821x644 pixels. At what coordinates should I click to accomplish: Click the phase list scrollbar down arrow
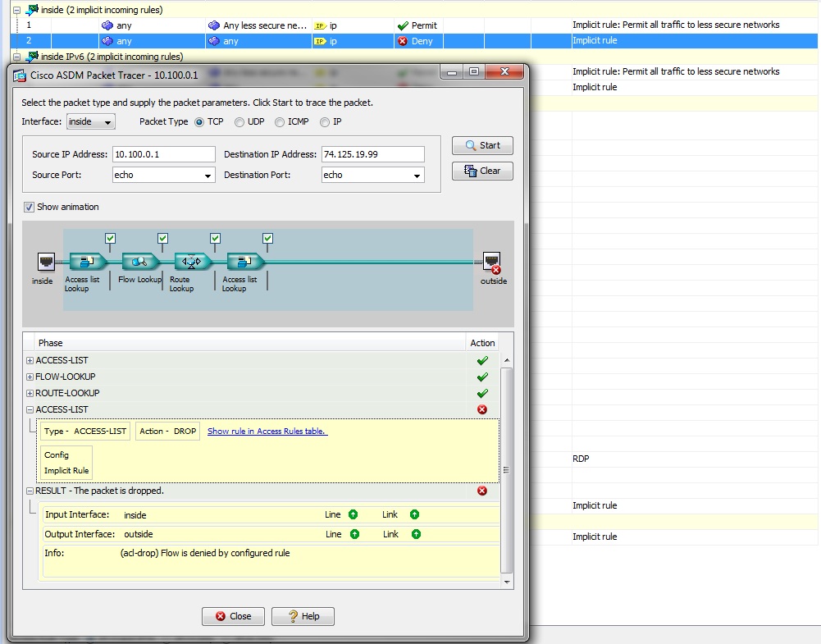pyautogui.click(x=506, y=582)
